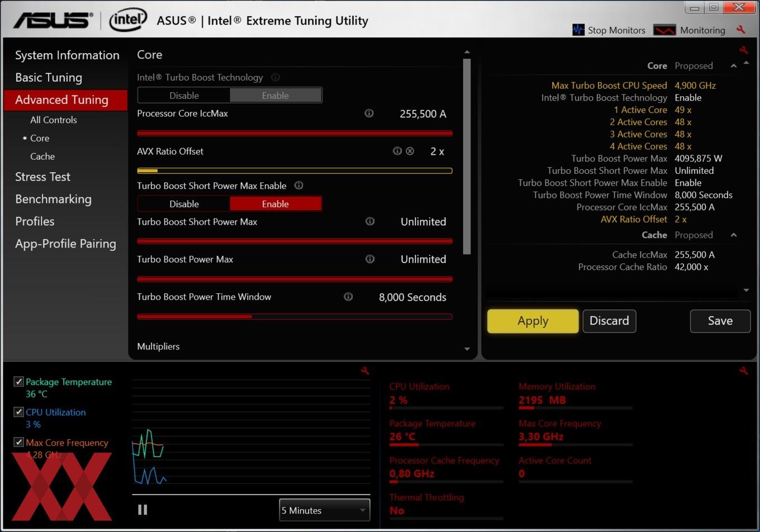This screenshot has width=760, height=532.
Task: Show info for Turbo Boost Power Time Window
Action: click(x=348, y=297)
